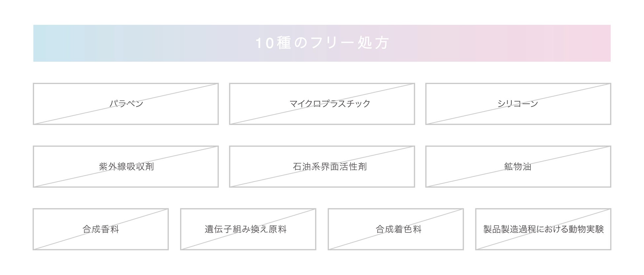Viewport: 644px width, 275px height.
Task: Click the 遺伝子組み換え原料 label
Action: tap(245, 229)
